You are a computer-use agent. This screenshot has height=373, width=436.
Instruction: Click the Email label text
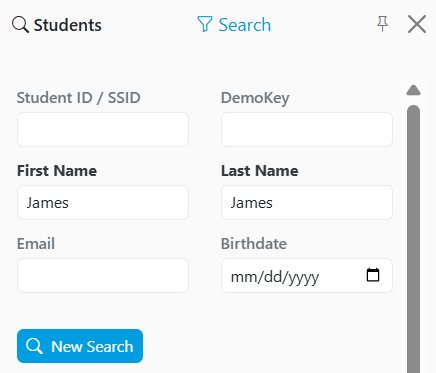point(36,244)
